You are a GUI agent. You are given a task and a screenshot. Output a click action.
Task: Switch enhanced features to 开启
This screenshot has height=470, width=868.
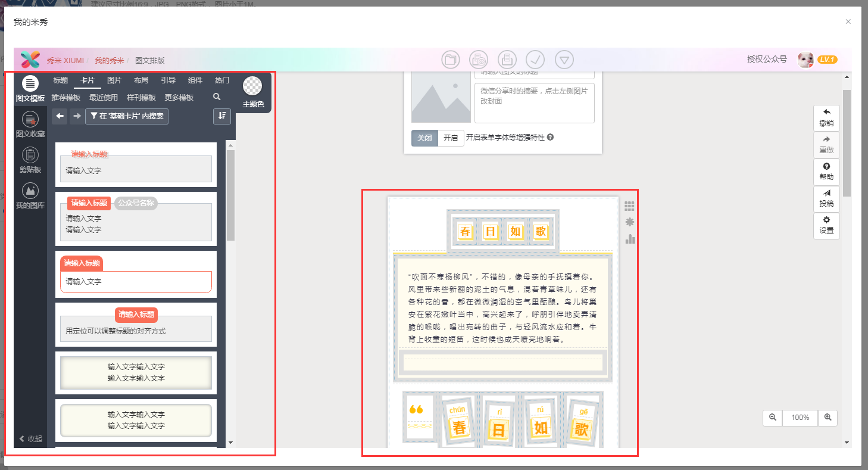(451, 138)
